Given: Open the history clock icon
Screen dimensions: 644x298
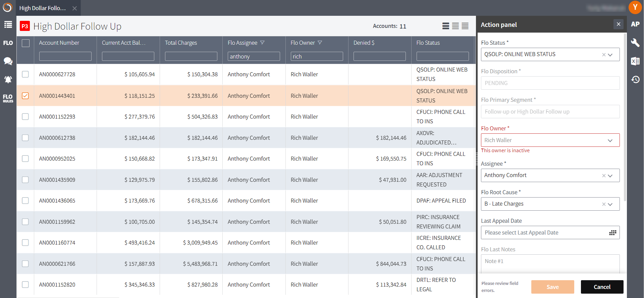Looking at the screenshot, I should click(x=635, y=80).
